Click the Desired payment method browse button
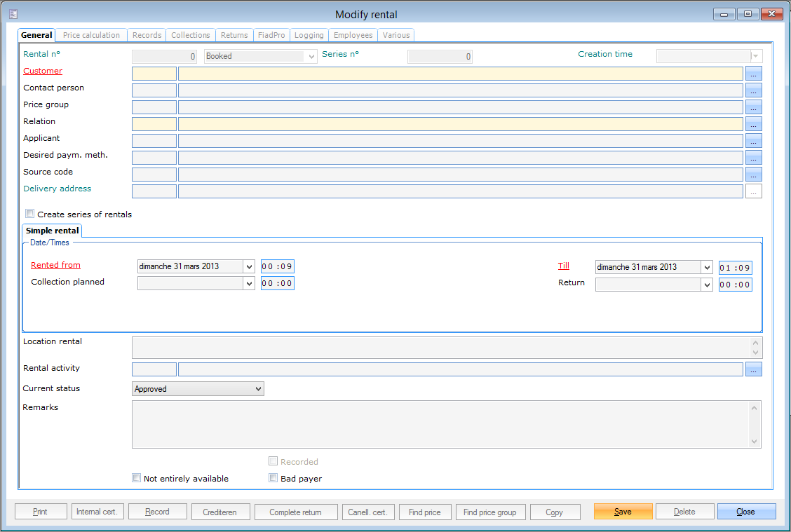The height and width of the screenshot is (532, 791). pos(753,158)
